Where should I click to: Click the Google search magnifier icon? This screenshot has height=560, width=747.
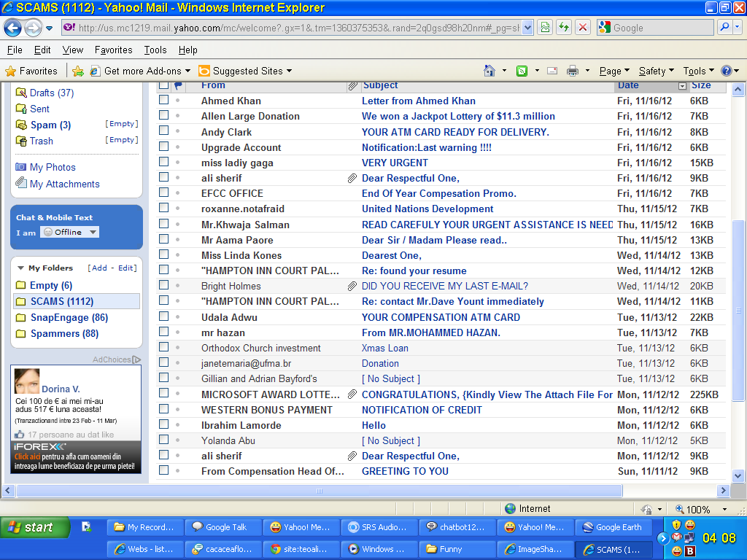click(x=724, y=28)
